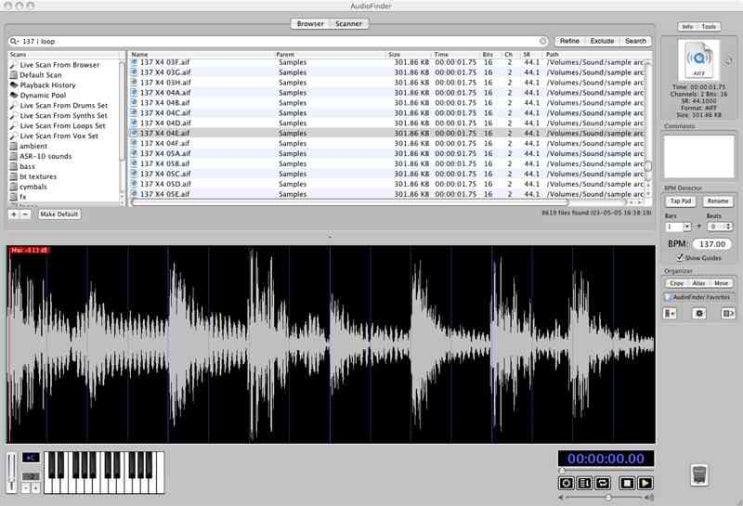Click the Beats stepper control
Viewport: 743px width, 506px height.
(729, 227)
